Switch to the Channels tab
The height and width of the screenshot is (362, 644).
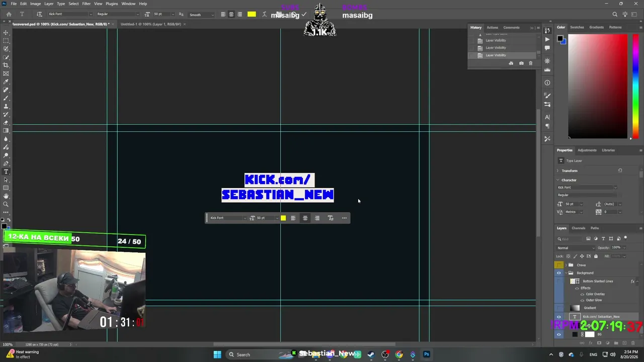point(578,228)
